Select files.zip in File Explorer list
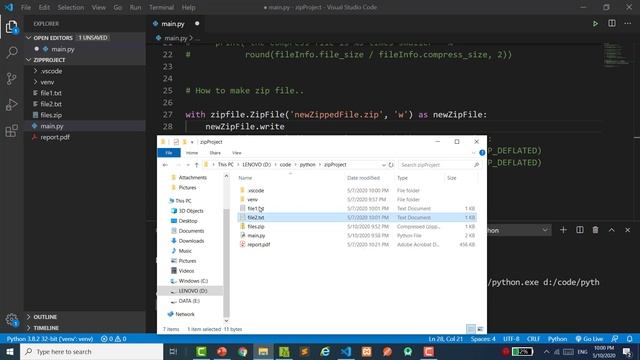Image resolution: width=640 pixels, height=360 pixels. click(256, 227)
